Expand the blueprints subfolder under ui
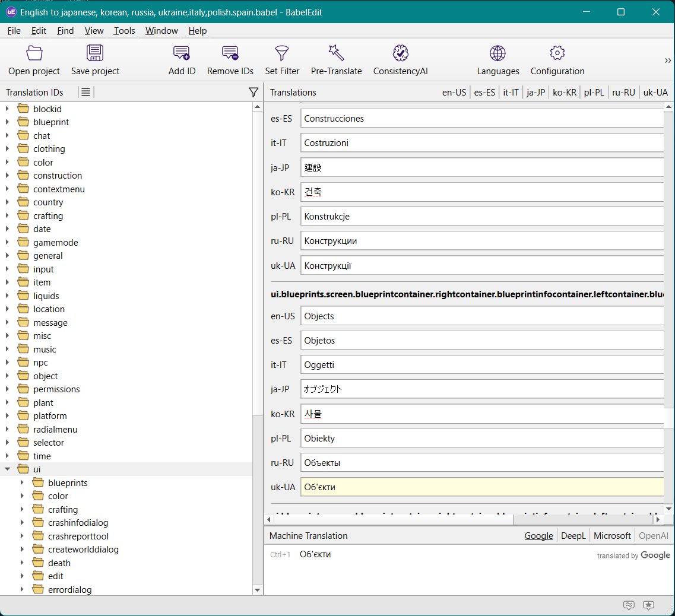The image size is (675, 616). click(23, 483)
